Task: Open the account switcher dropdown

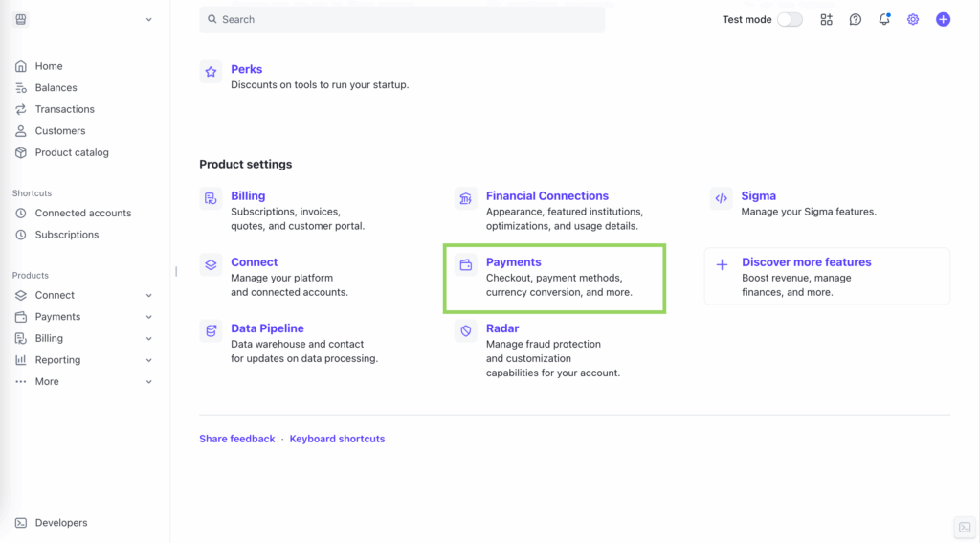Action: 148,19
